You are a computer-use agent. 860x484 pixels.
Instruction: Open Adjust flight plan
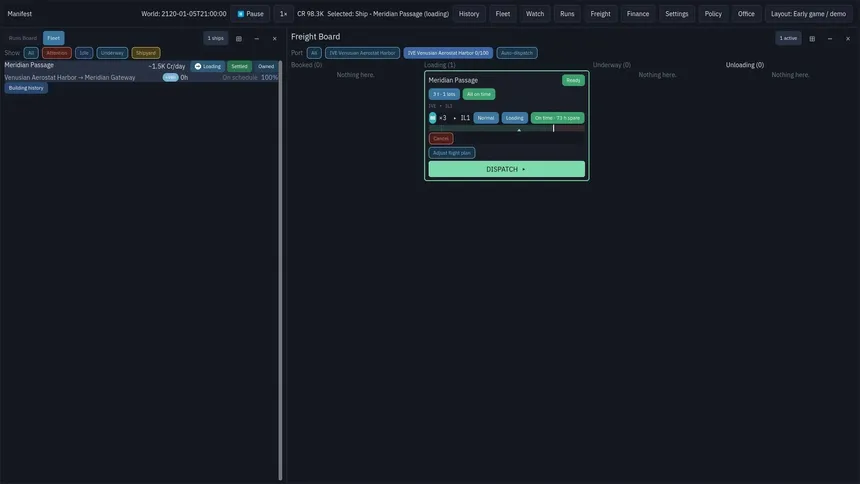coord(452,153)
